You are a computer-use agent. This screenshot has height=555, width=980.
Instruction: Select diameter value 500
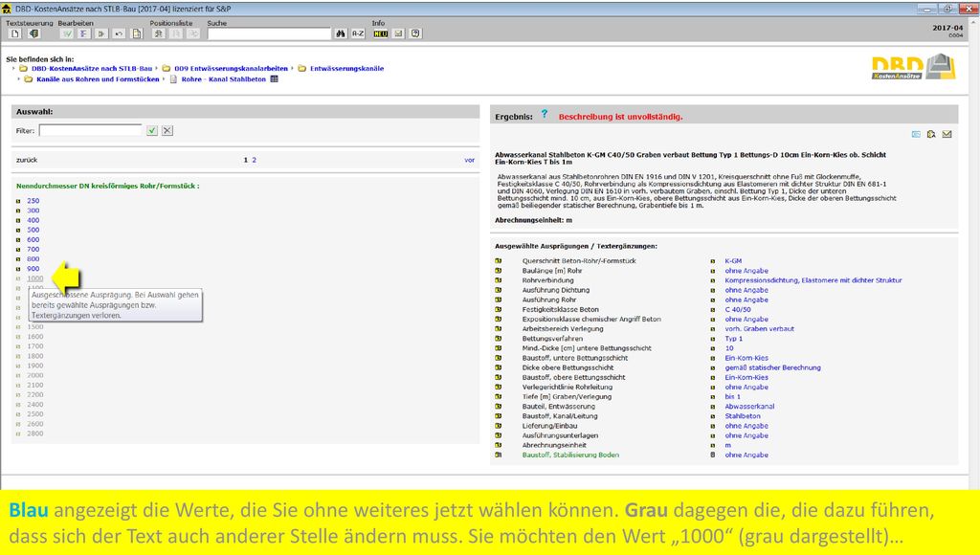coord(33,230)
